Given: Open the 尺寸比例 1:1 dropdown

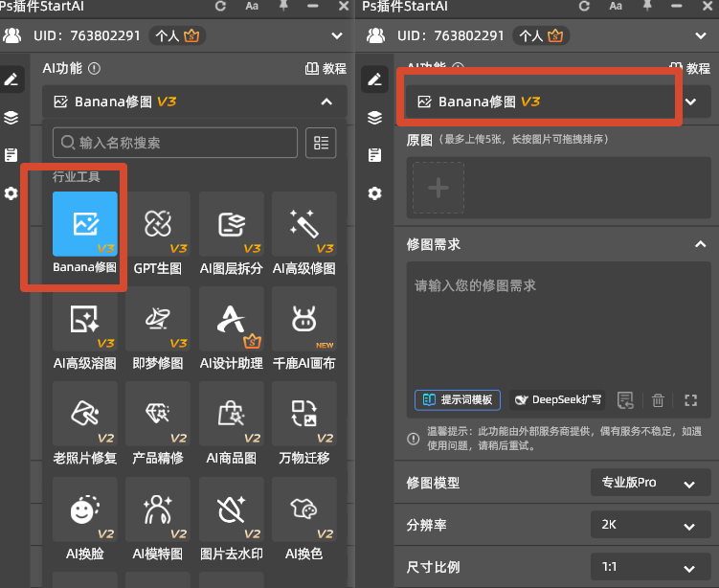Looking at the screenshot, I should pos(651,567).
